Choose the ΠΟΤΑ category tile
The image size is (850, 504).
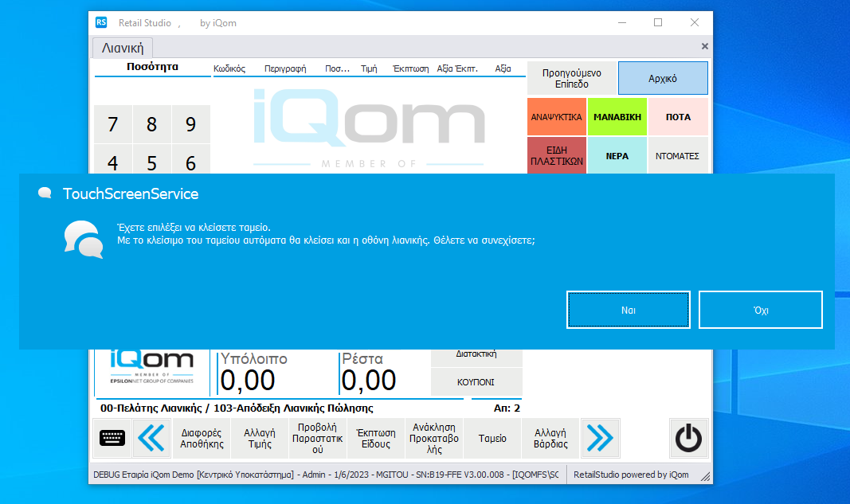point(678,117)
